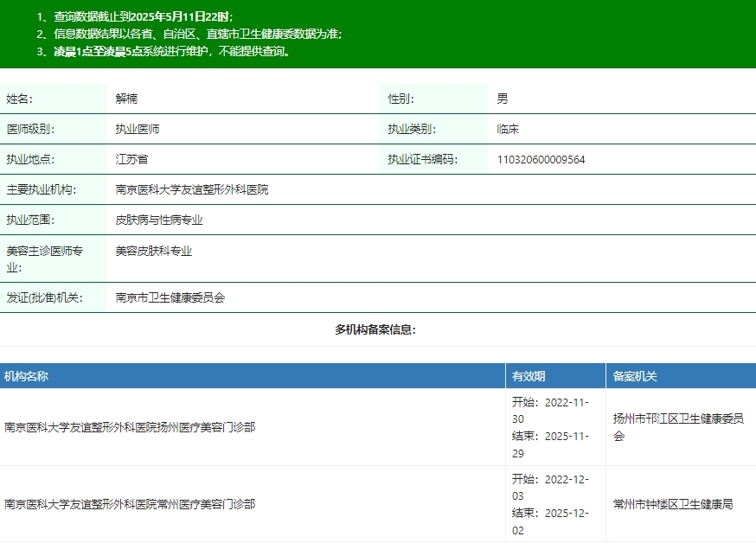The image size is (756, 543).
Task: Select the name value "解楠"
Action: point(126,99)
